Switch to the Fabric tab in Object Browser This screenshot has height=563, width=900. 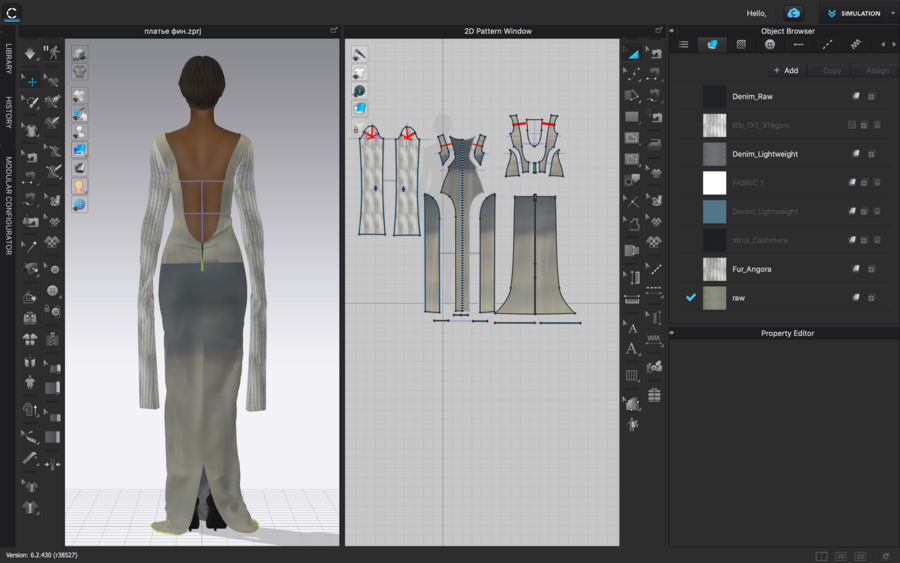[x=712, y=45]
